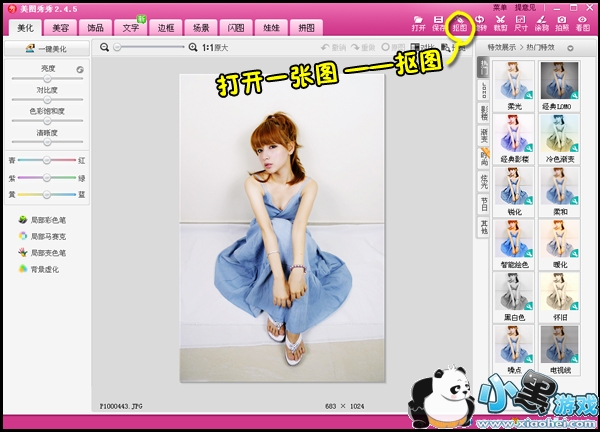Click the 拍照 (camera) icon
The width and height of the screenshot is (600, 432).
562,24
